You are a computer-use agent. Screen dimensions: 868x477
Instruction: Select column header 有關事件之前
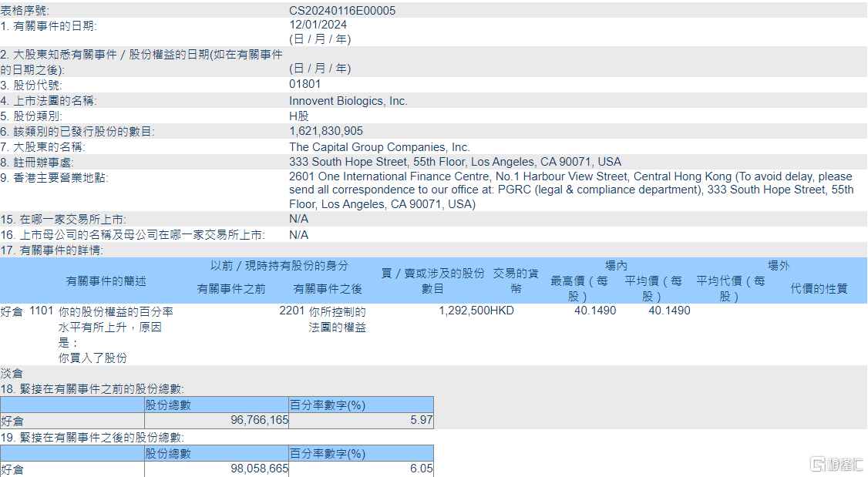tap(231, 289)
